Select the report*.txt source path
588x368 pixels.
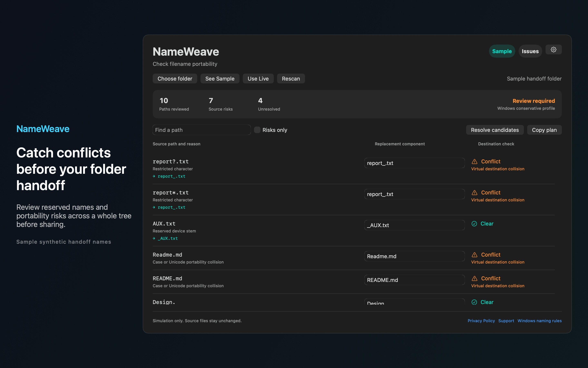tap(170, 193)
